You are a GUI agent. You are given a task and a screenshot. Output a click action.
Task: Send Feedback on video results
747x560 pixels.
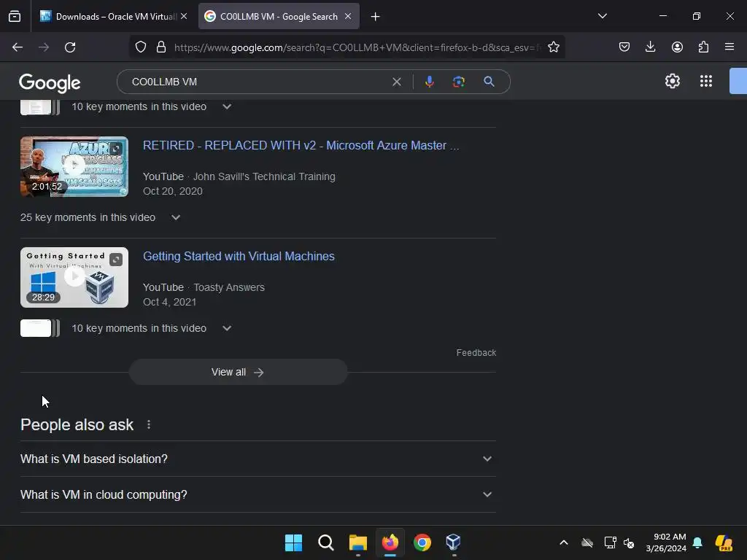click(476, 353)
